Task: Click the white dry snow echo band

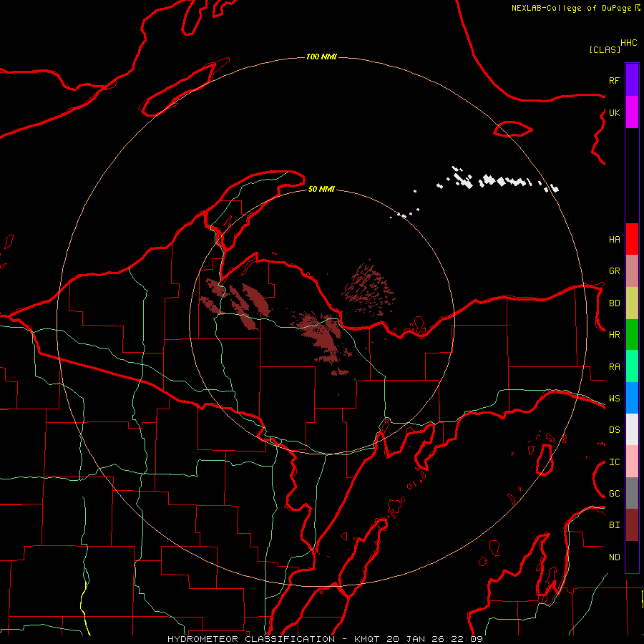Action: pos(499,181)
